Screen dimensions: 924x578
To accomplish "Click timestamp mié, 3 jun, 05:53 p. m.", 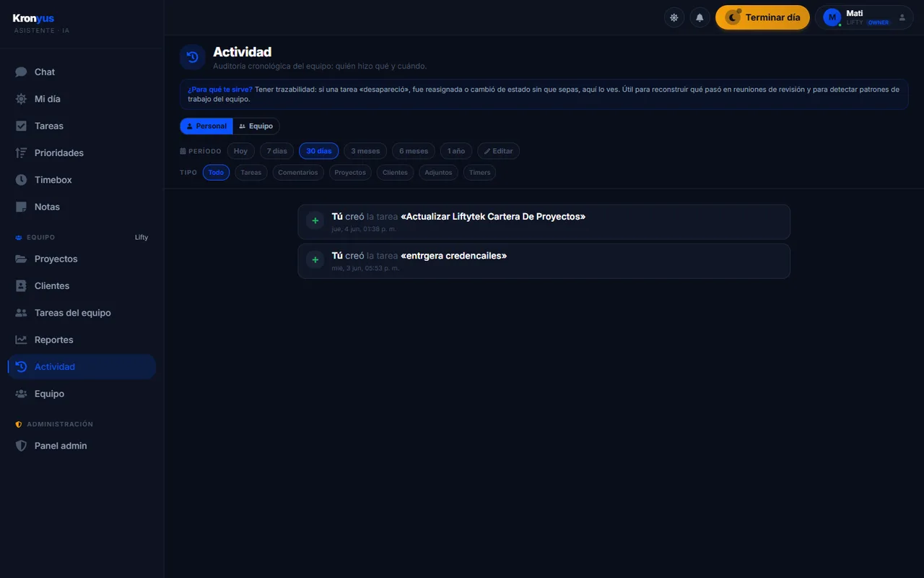I will pos(365,268).
